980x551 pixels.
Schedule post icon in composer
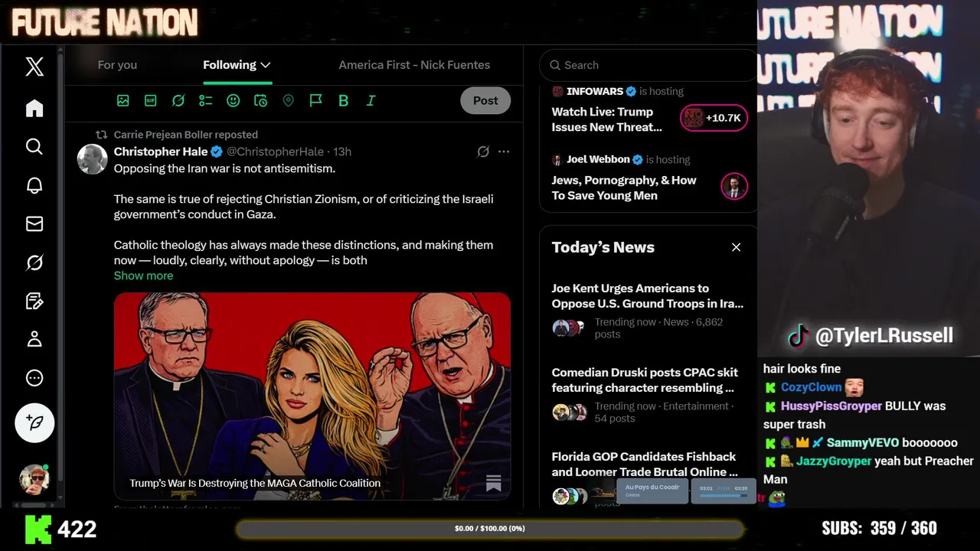click(x=260, y=100)
